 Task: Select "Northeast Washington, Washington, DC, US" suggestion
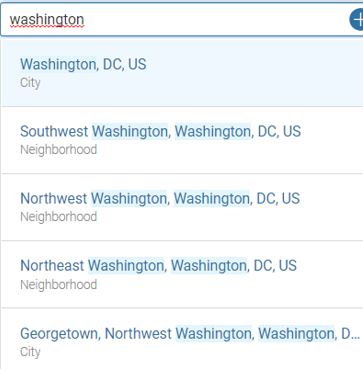click(x=182, y=274)
